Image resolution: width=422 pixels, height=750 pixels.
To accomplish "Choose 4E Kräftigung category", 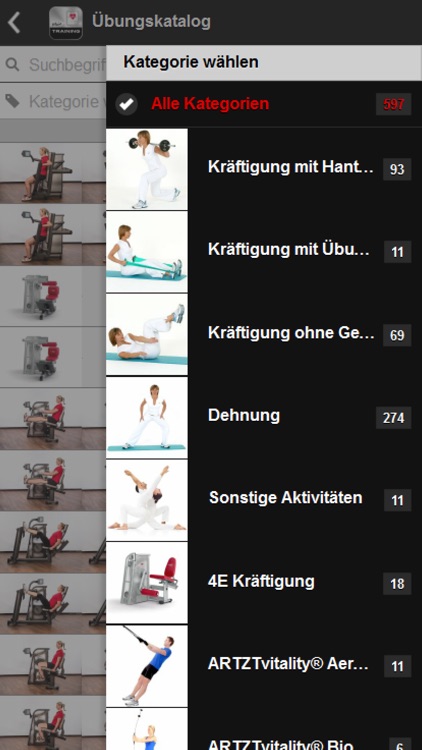I will (264, 583).
